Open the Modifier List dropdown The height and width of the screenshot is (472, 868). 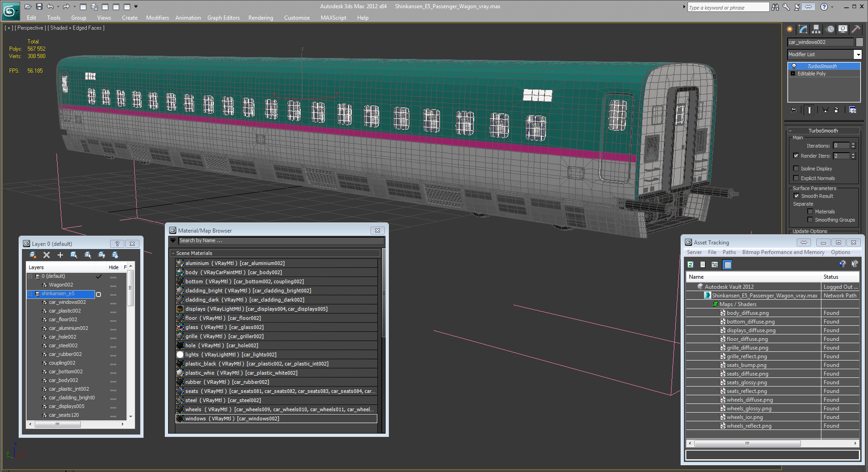pyautogui.click(x=858, y=54)
